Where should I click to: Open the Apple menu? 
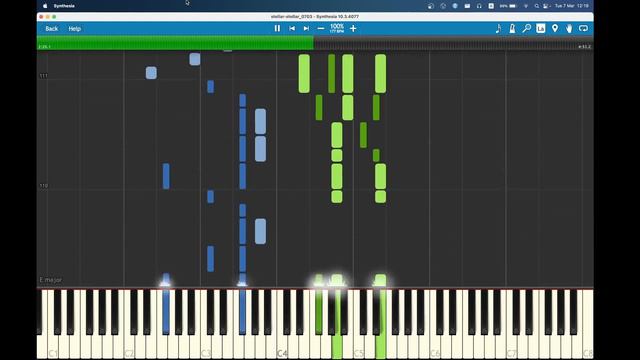pos(45,6)
